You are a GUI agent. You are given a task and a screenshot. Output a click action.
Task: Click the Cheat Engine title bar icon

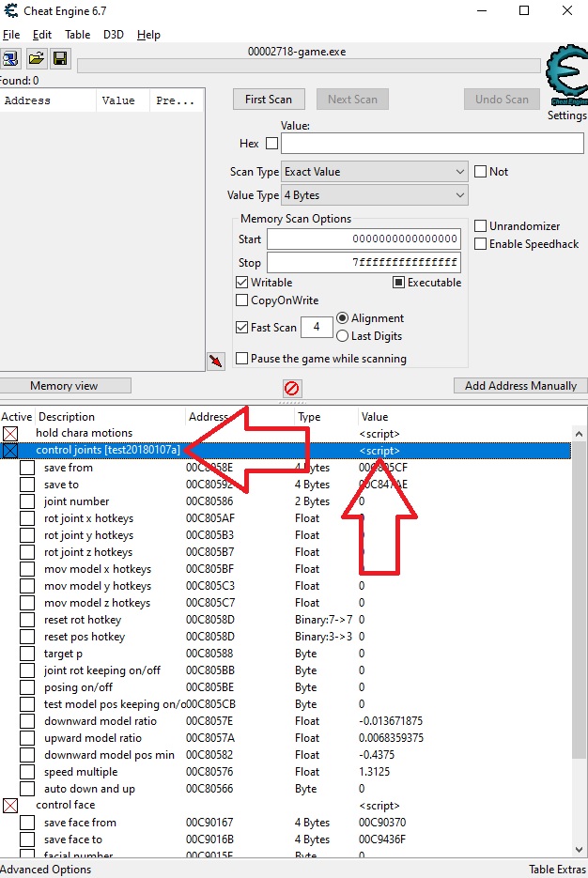(x=10, y=10)
